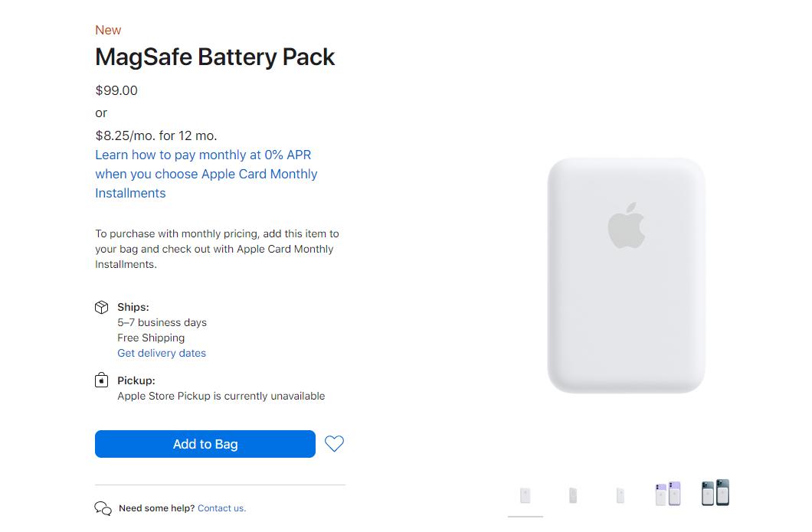Click the Contact us link

coord(221,508)
